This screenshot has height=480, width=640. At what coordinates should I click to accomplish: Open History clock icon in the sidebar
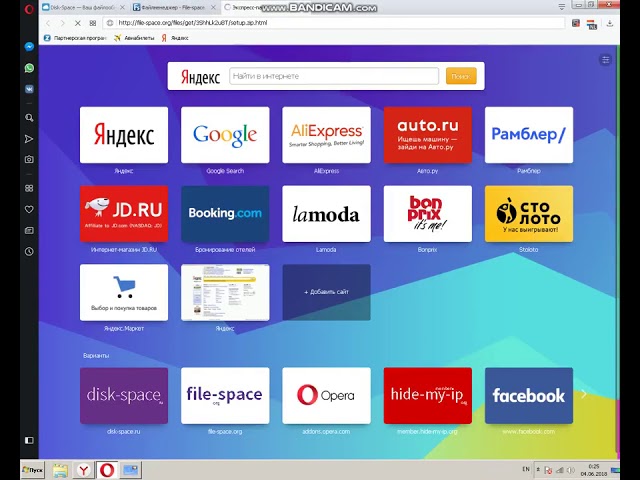(29, 251)
